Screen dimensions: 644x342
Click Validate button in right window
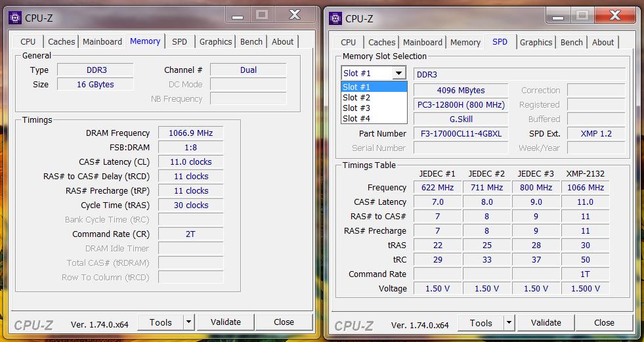tap(546, 323)
